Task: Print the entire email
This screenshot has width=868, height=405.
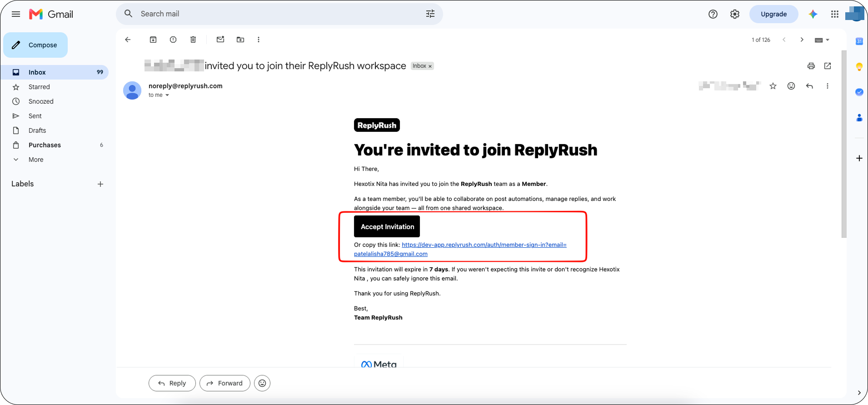Action: [811, 66]
